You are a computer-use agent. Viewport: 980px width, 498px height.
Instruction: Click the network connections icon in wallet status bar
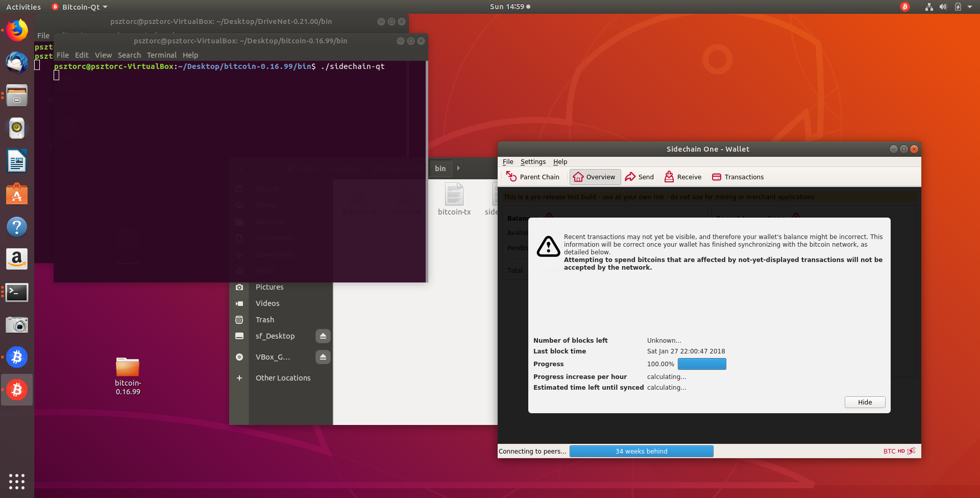click(911, 451)
